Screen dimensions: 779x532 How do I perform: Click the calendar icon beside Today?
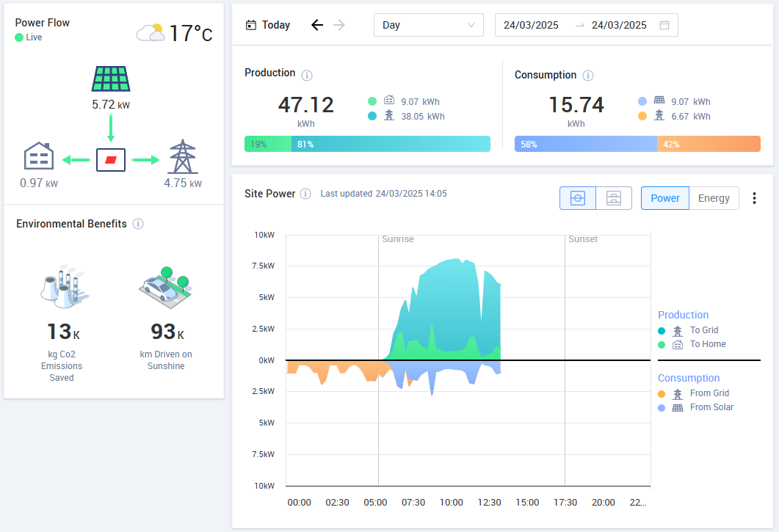pos(251,25)
